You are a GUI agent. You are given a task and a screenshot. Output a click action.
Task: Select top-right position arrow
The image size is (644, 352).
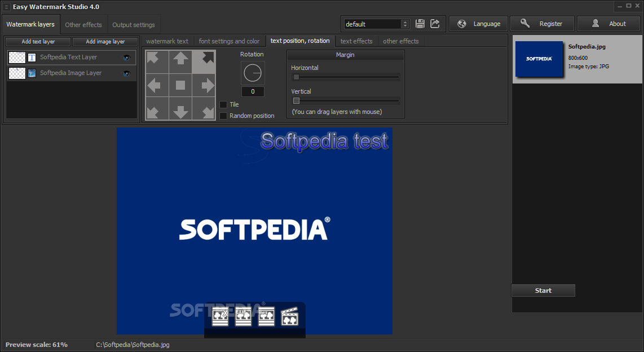(x=204, y=62)
